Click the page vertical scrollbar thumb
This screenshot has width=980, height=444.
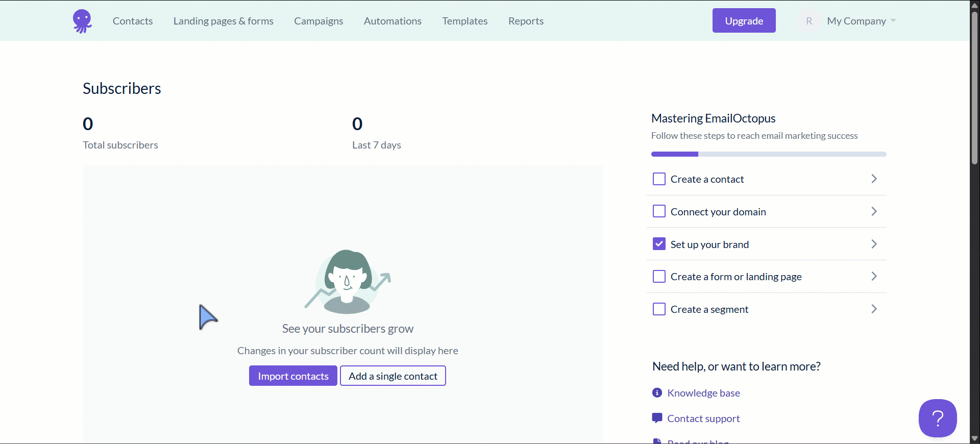pyautogui.click(x=974, y=87)
